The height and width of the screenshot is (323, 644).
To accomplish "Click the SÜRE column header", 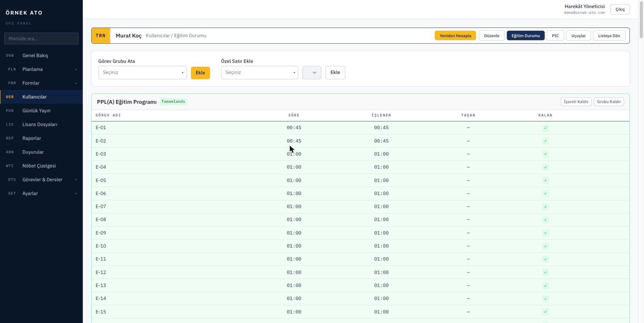I will pos(294,115).
